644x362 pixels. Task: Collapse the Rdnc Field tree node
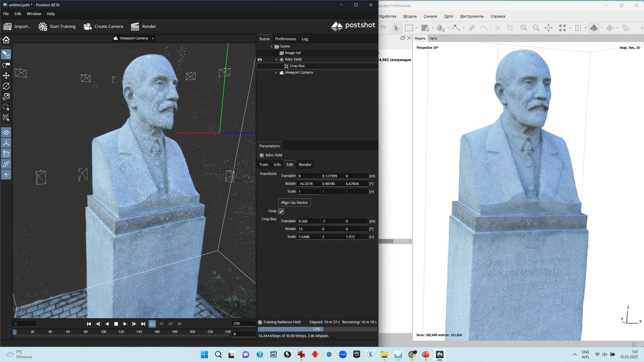point(276,60)
